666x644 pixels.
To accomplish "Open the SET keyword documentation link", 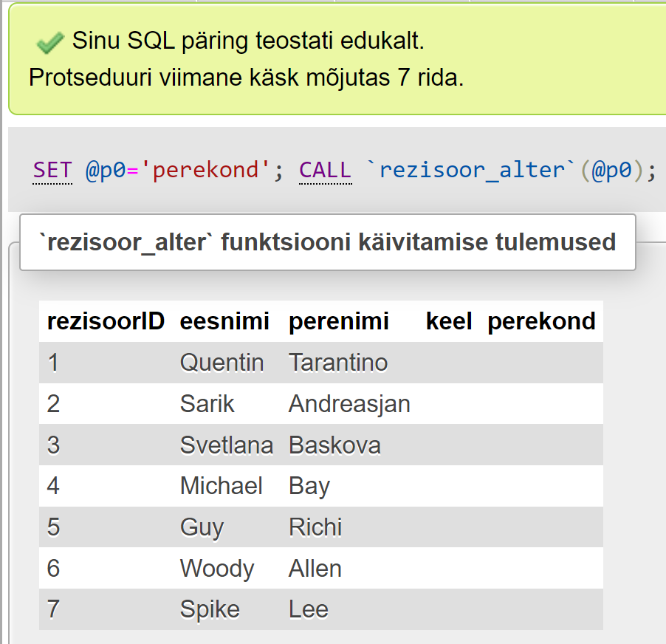I will [52, 171].
